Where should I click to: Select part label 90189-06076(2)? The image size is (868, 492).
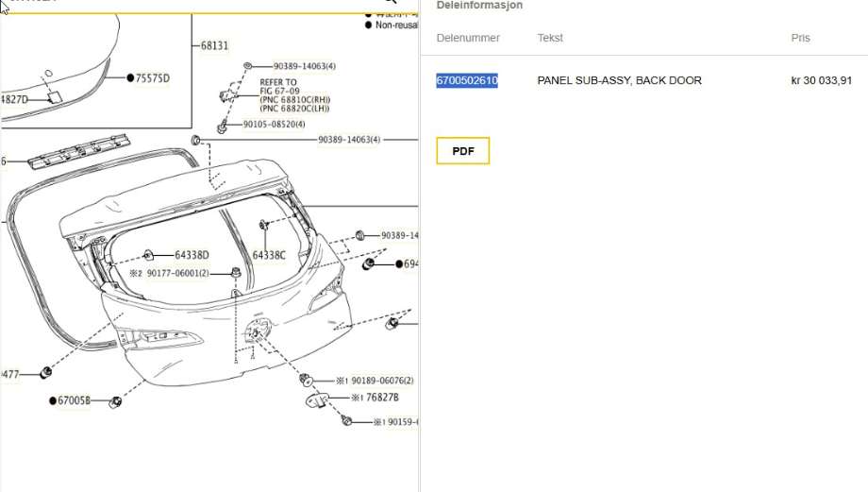(382, 381)
